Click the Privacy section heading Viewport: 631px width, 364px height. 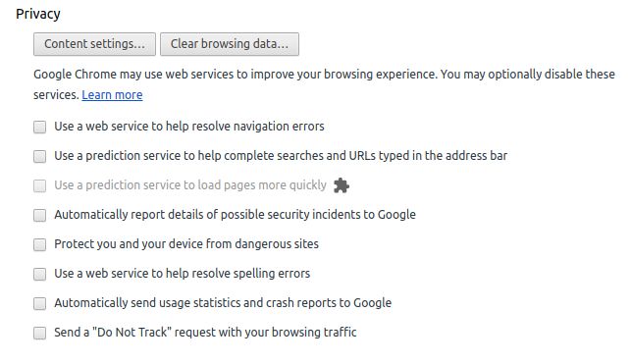[38, 14]
